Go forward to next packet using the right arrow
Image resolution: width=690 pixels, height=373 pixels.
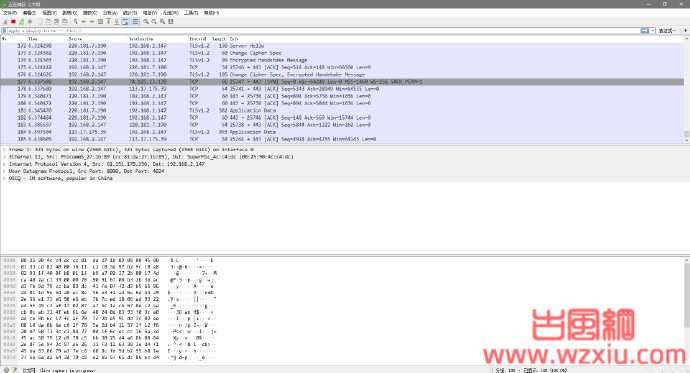92,22
